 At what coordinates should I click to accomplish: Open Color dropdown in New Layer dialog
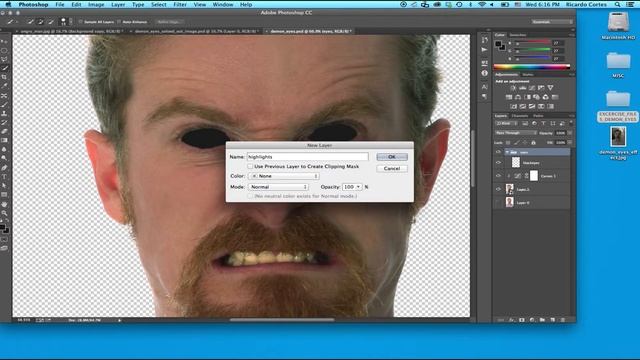coord(283,176)
